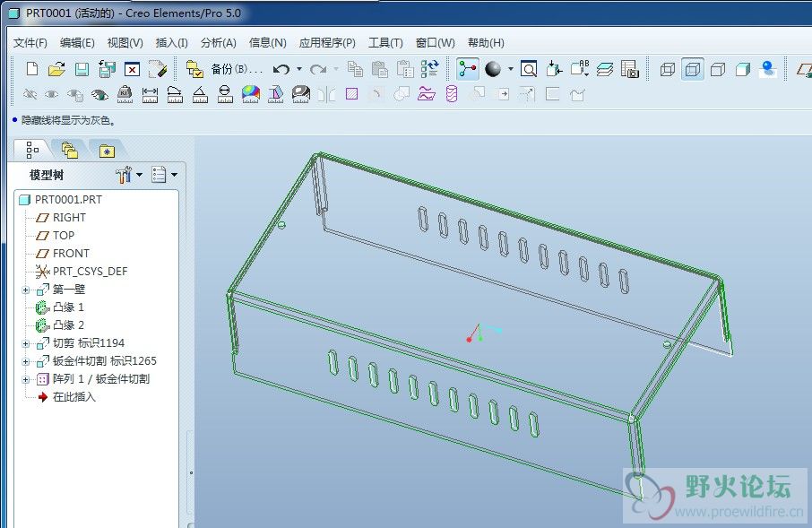Switch to shaded display mode
Screen dimensions: 812x528
click(x=743, y=69)
